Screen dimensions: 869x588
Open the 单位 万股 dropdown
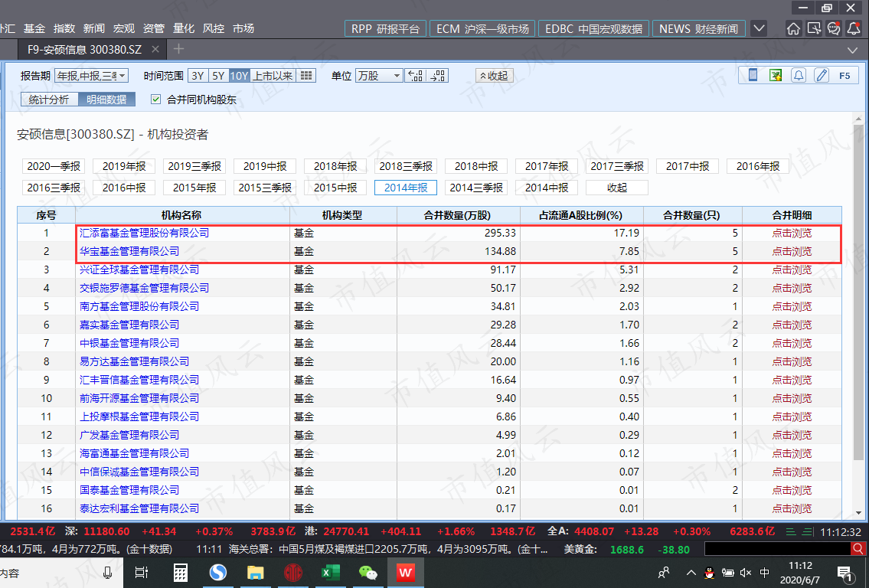coord(378,75)
